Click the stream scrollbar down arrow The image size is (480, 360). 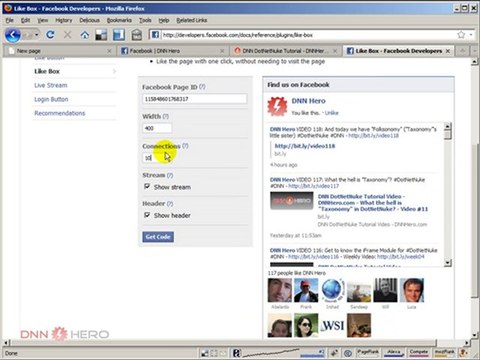[448, 263]
